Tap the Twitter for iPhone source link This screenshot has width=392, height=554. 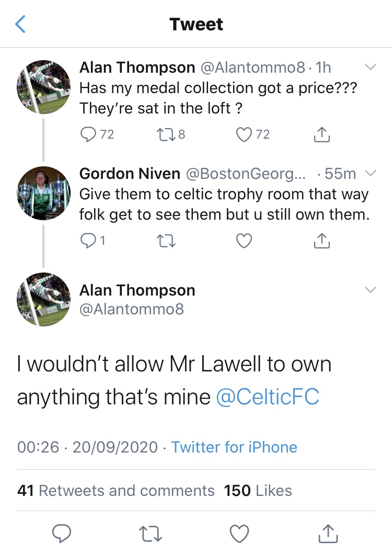234,447
